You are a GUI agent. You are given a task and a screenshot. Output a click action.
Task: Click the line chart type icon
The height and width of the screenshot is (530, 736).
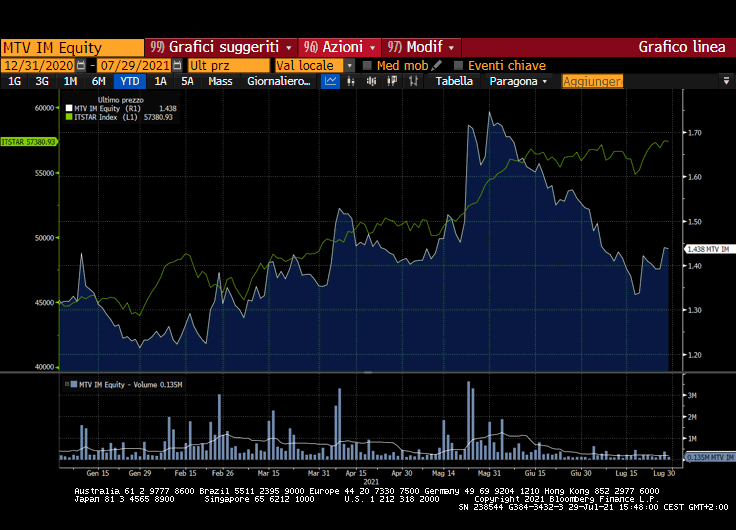pos(331,82)
